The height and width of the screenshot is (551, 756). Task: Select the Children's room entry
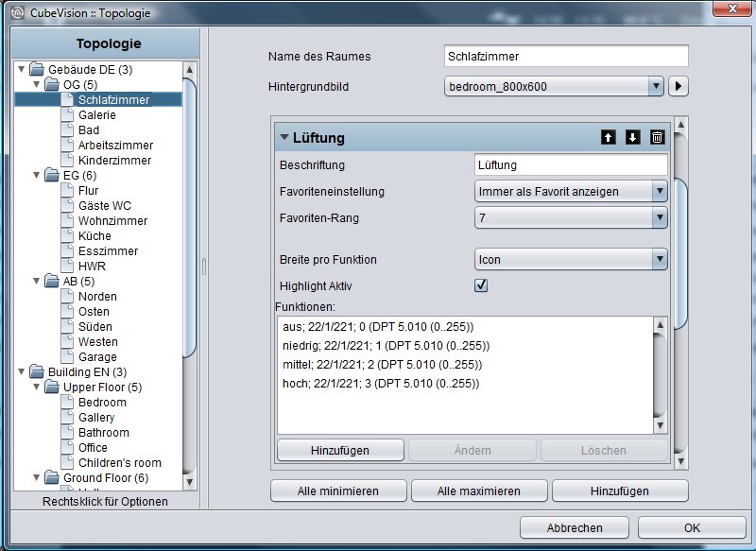click(x=120, y=463)
